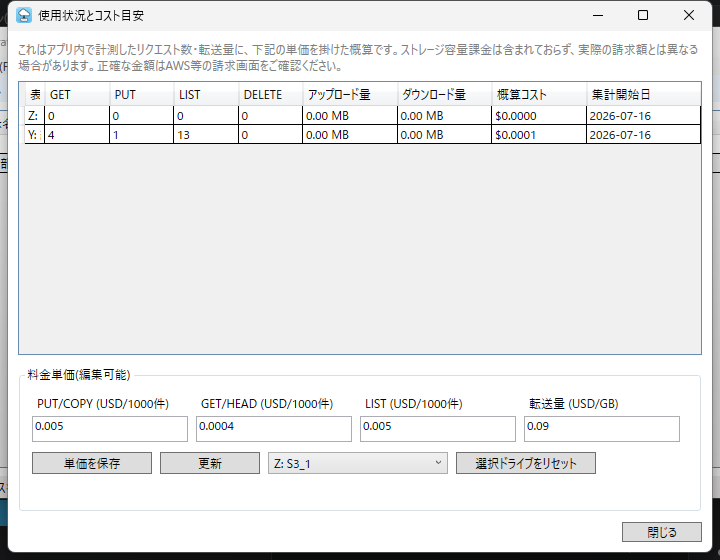Click Y: row date 2026-07-16

643,134
